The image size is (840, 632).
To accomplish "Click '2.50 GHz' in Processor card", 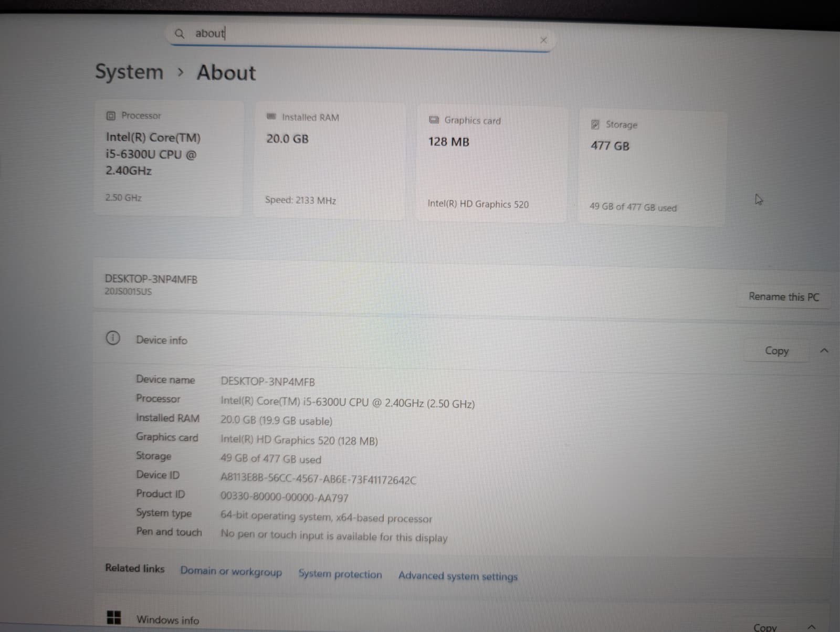I will pos(123,197).
